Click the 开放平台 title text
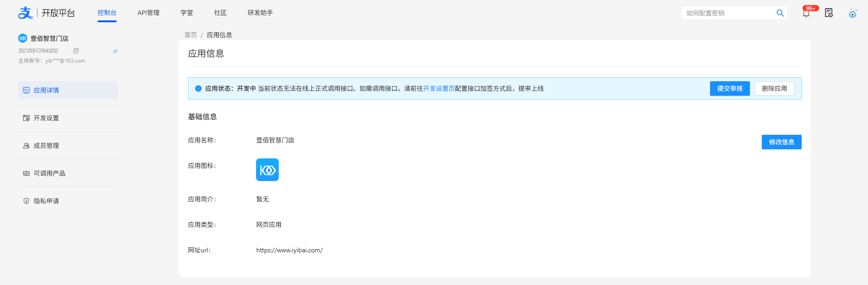The height and width of the screenshot is (285, 868). 58,13
